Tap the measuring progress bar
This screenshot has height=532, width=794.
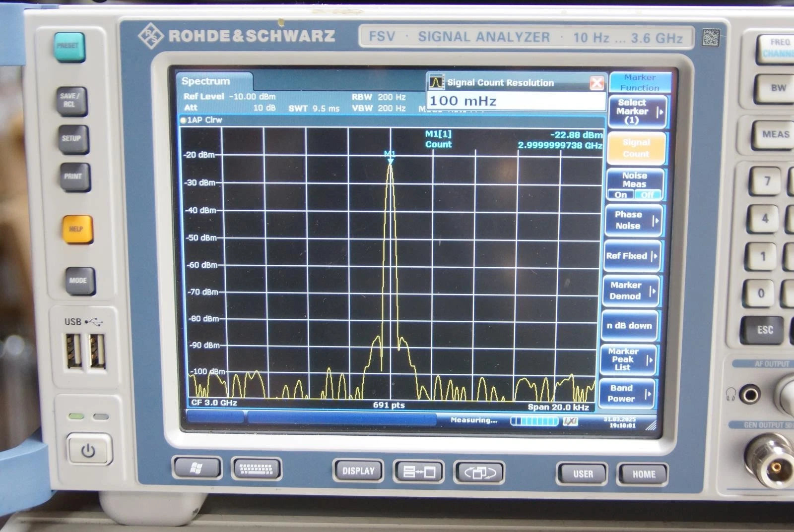tap(534, 421)
